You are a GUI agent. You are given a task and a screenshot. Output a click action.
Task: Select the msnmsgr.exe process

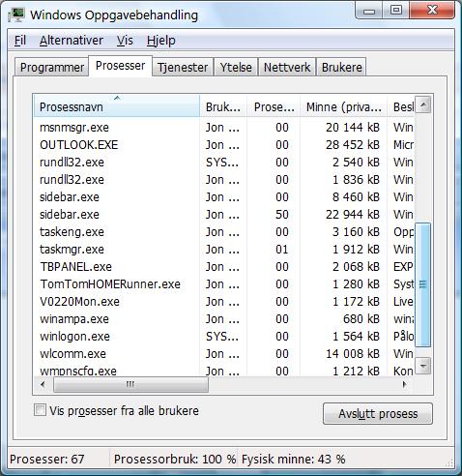pos(223,128)
